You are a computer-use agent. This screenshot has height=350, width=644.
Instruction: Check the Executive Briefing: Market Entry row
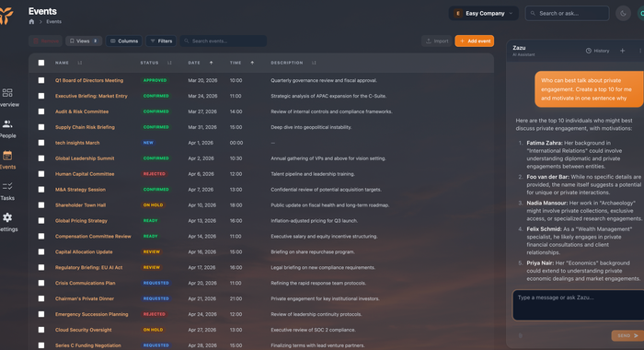pos(41,96)
